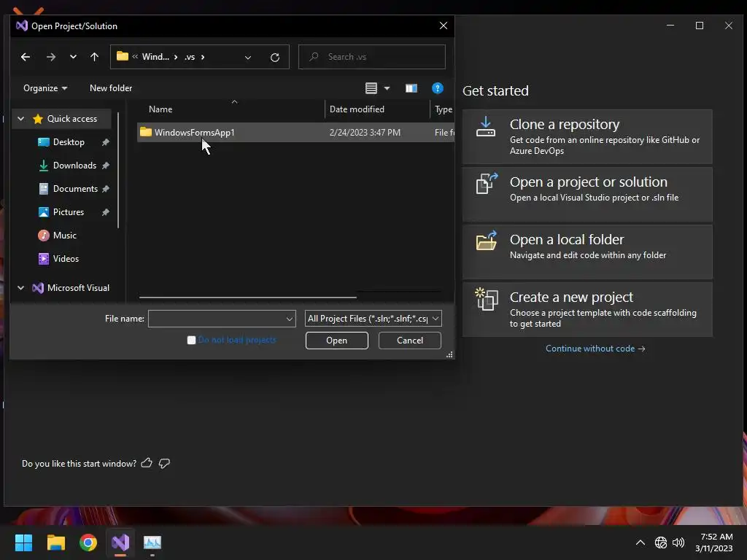The image size is (747, 560).
Task: Open All Project Files type filter
Action: click(x=373, y=319)
